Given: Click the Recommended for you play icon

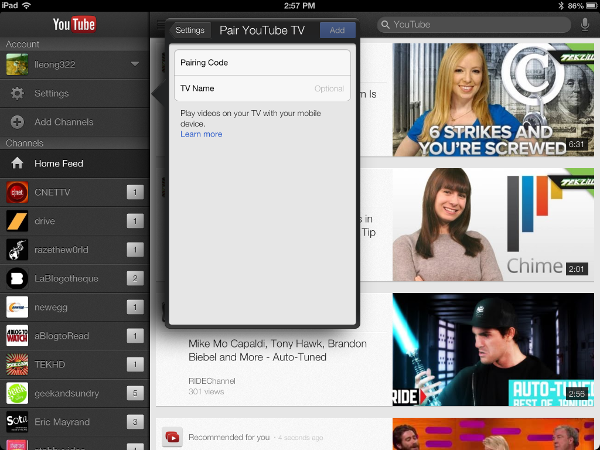Looking at the screenshot, I should (172, 437).
